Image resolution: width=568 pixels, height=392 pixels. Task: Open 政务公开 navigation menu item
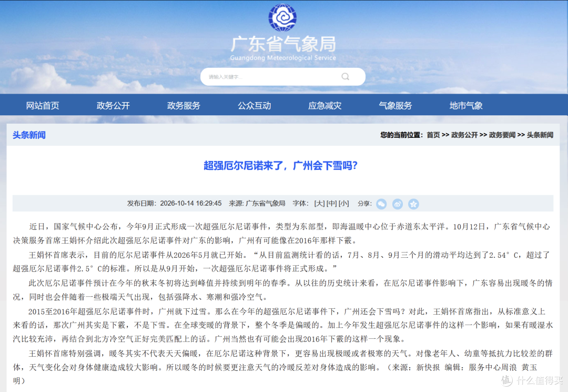tap(113, 105)
